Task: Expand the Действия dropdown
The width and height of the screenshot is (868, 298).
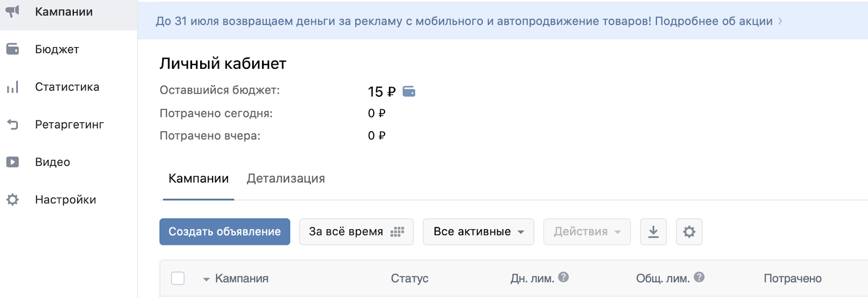Action: [x=587, y=232]
